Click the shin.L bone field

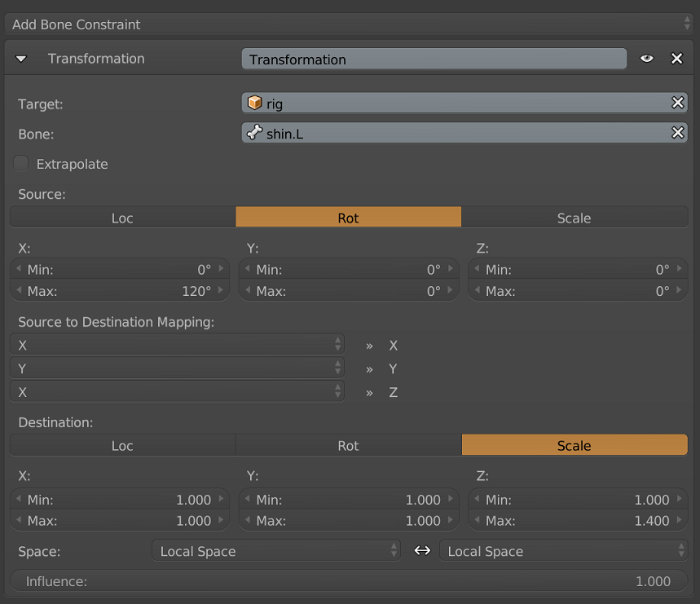[x=464, y=133]
